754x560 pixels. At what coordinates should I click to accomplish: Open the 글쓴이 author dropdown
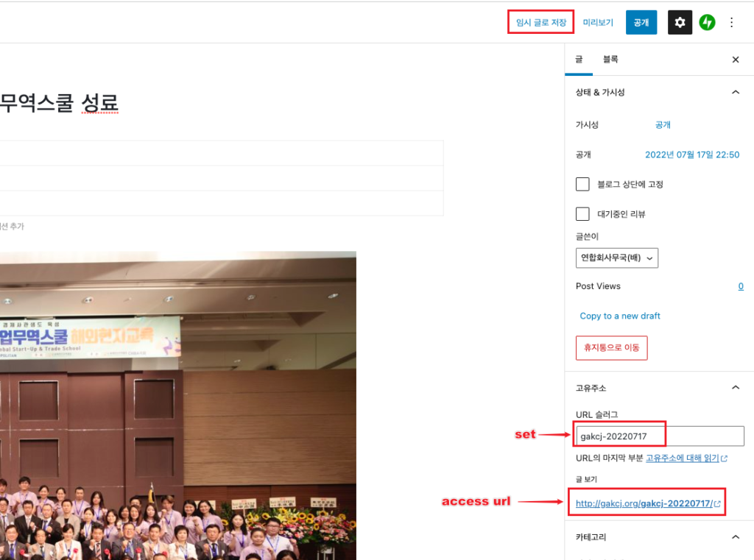pyautogui.click(x=616, y=258)
